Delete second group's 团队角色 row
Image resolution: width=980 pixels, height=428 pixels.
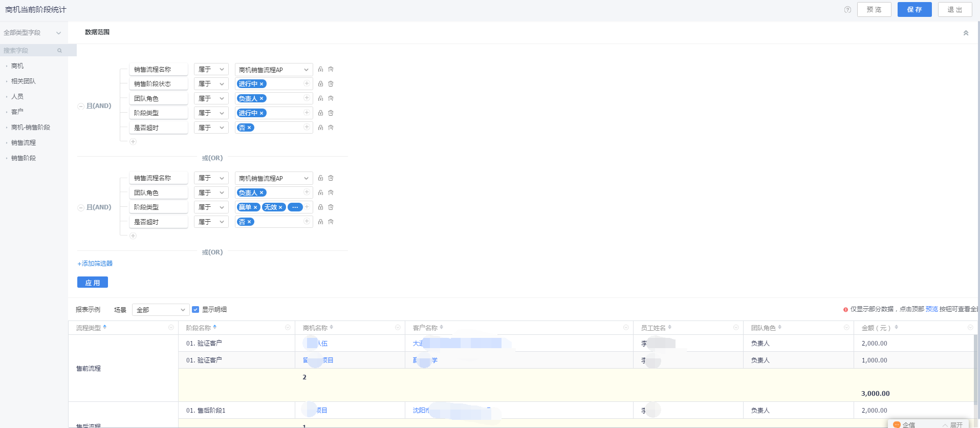[x=331, y=192]
